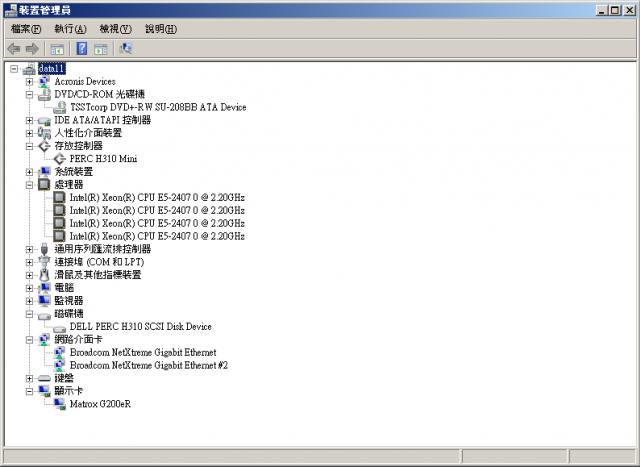Viewport: 640px width, 467px height.
Task: Click the 滑鼠及其他指標裝置 mouse icon
Action: pos(44,275)
